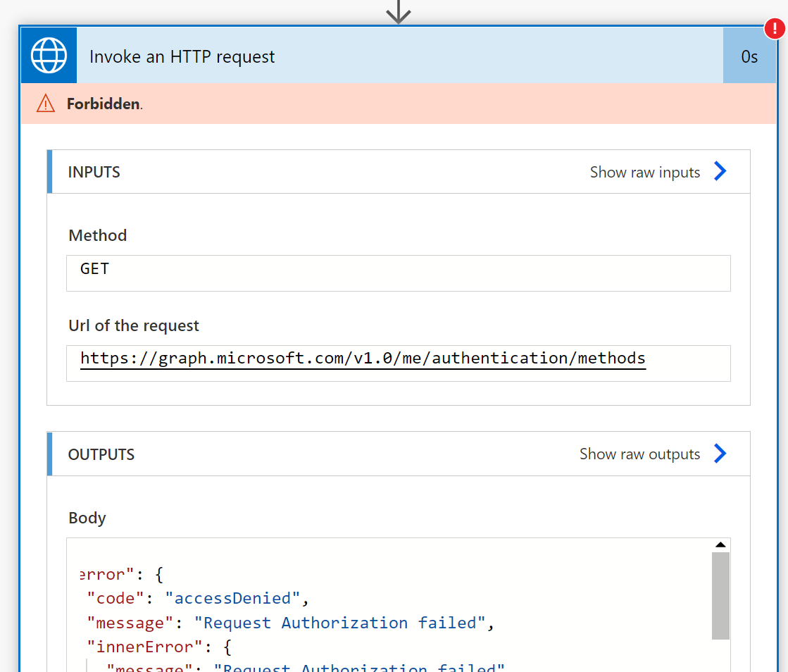This screenshot has width=788, height=672.
Task: Click the error key line in Body
Action: [x=122, y=574]
